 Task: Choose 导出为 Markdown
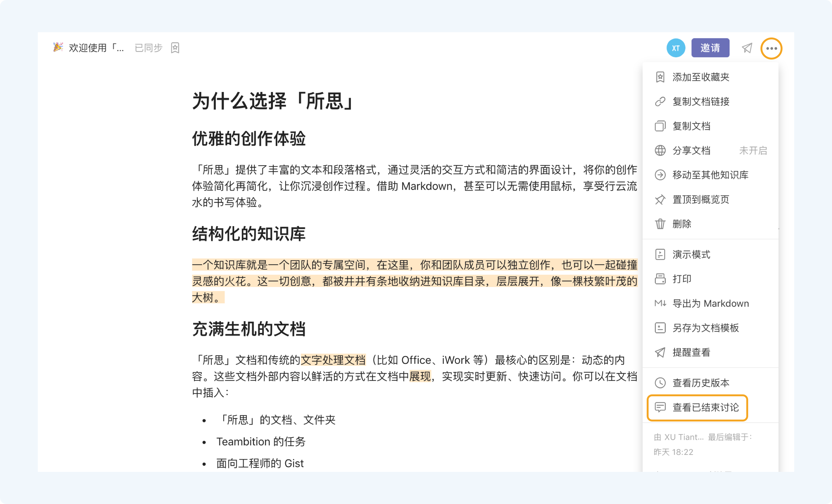pyautogui.click(x=710, y=303)
